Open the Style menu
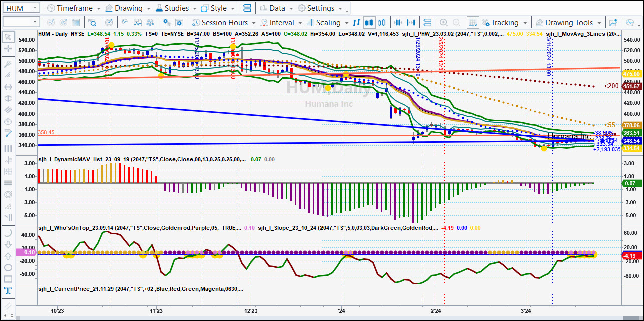 click(218, 8)
